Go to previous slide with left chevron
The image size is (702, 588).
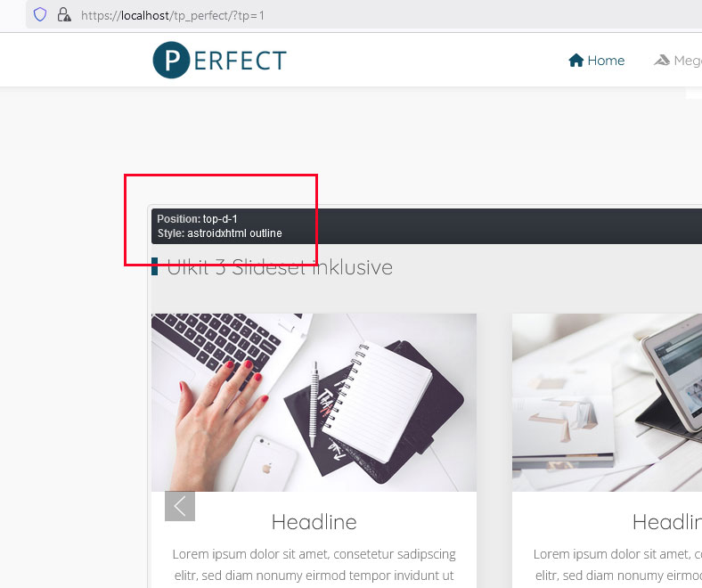[180, 506]
